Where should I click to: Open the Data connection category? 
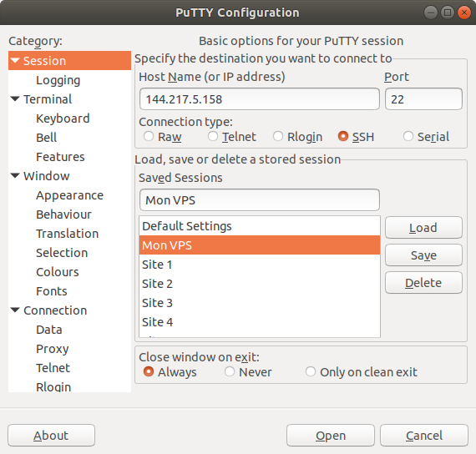[x=49, y=330]
